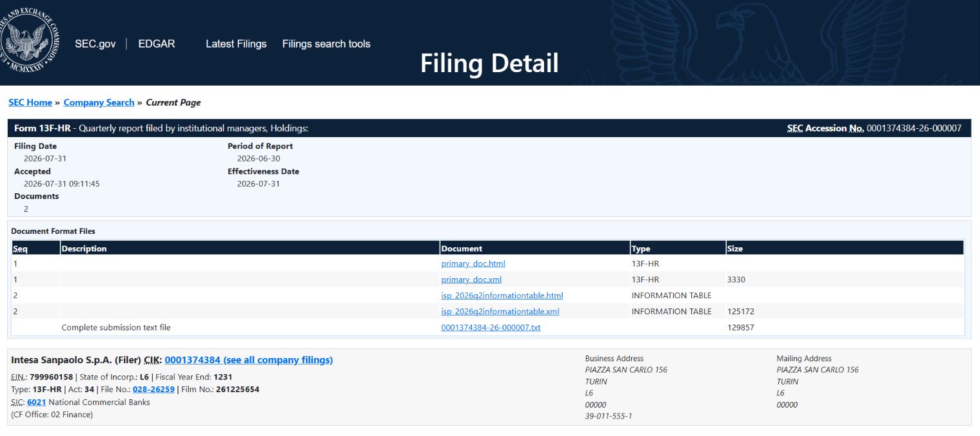Open Filings search tools menu item
Screen dimensions: 980x436
tap(326, 44)
